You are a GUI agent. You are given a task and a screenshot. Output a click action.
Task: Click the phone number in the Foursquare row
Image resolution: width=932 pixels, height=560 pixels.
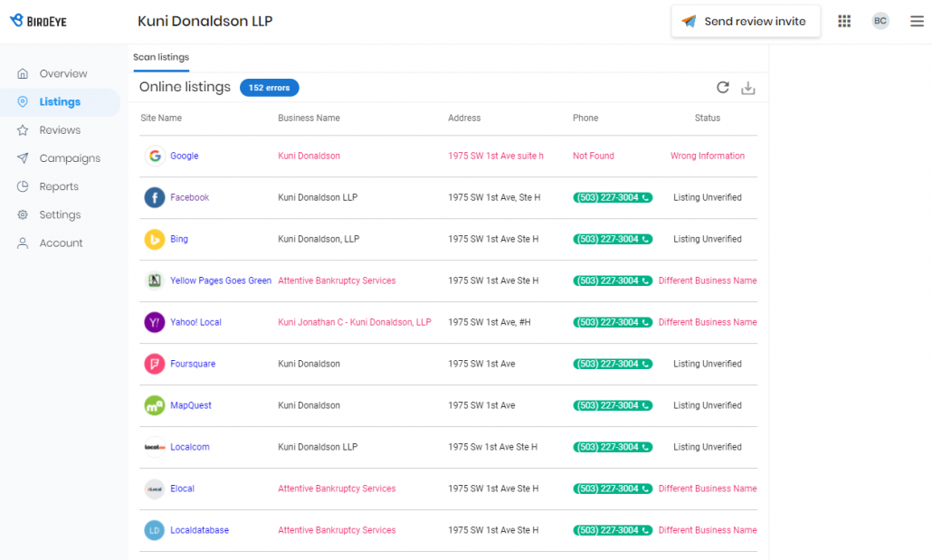[x=613, y=364]
